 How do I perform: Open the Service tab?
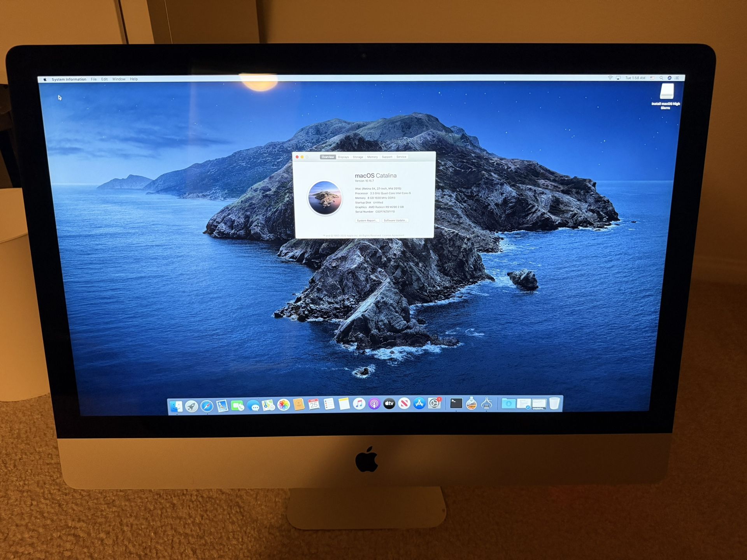402,157
